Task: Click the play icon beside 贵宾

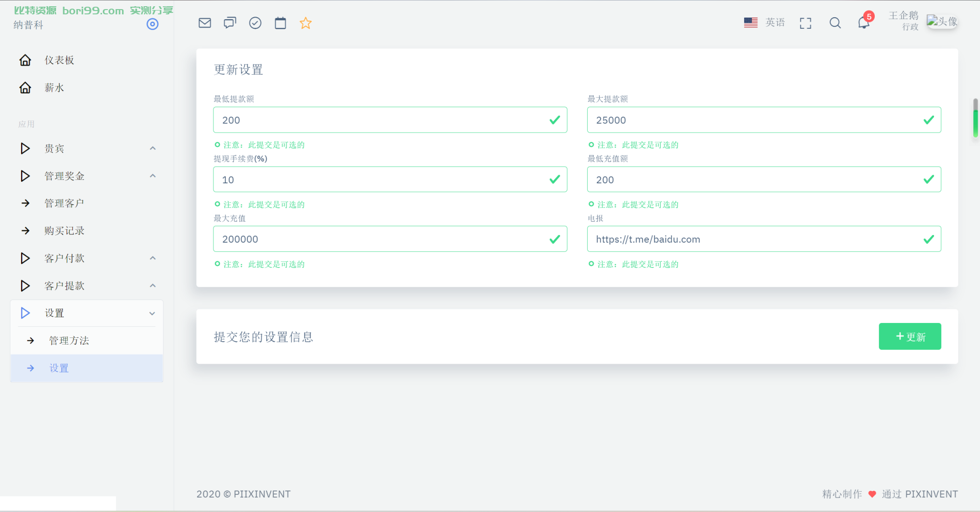Action: (x=25, y=149)
